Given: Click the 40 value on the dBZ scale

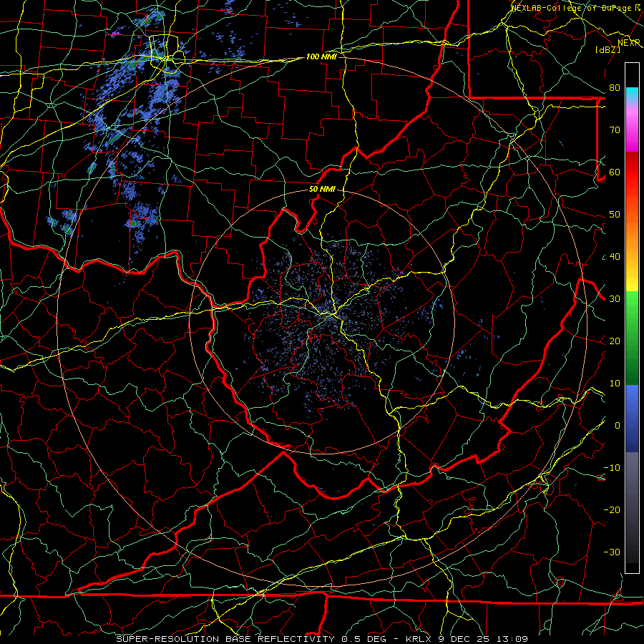Looking at the screenshot, I should tap(615, 257).
